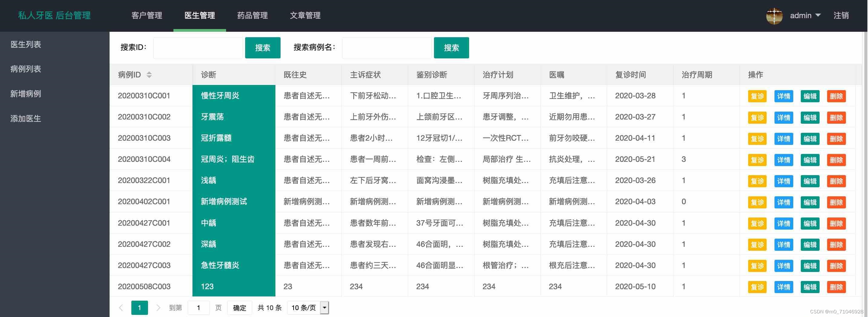868x317 pixels.
Task: Click 复诊 for case 20200310C001
Action: tap(757, 96)
